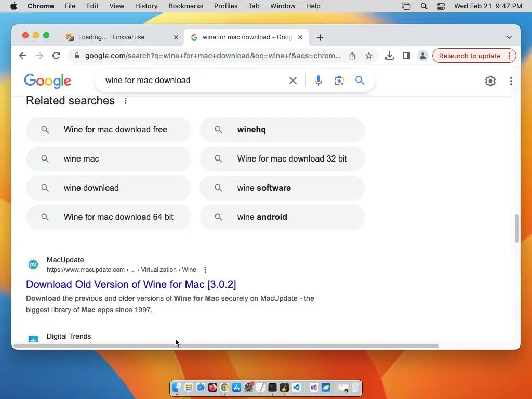Click the menu bar date and time
This screenshot has width=532, height=399.
tap(488, 6)
